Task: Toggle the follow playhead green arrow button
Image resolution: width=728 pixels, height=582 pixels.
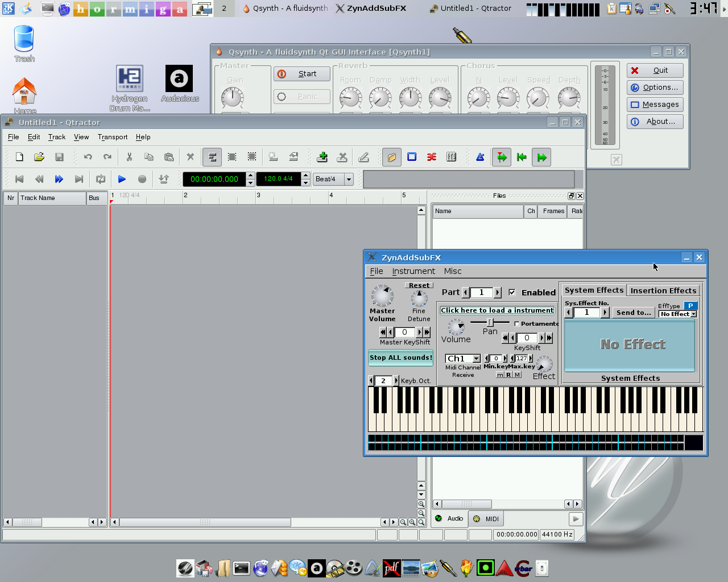Action: pyautogui.click(x=502, y=157)
